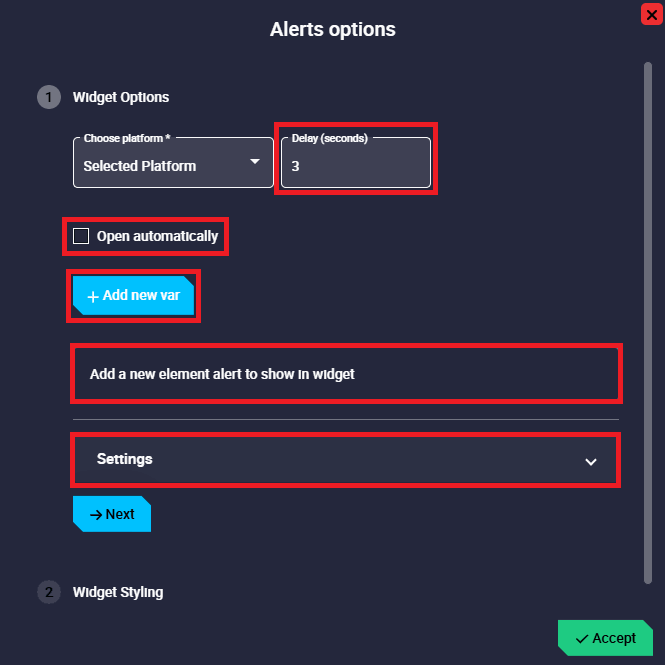
Task: Expand the Settings section
Action: (x=345, y=460)
